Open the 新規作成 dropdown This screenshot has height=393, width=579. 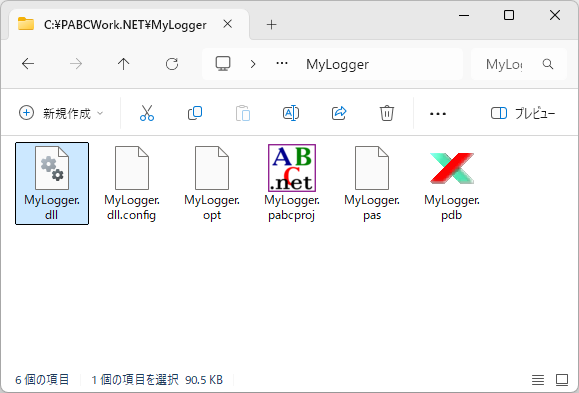(61, 113)
